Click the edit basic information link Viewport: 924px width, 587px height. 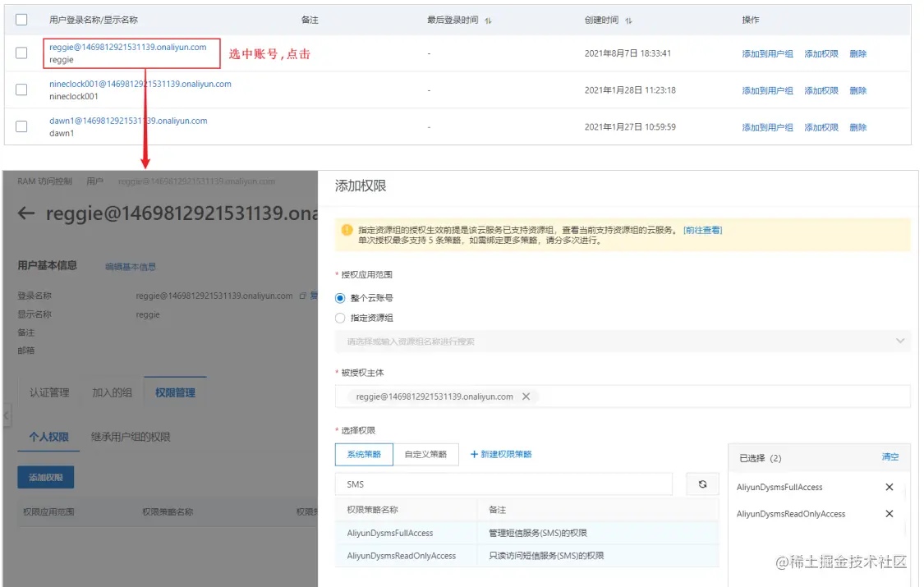131,267
